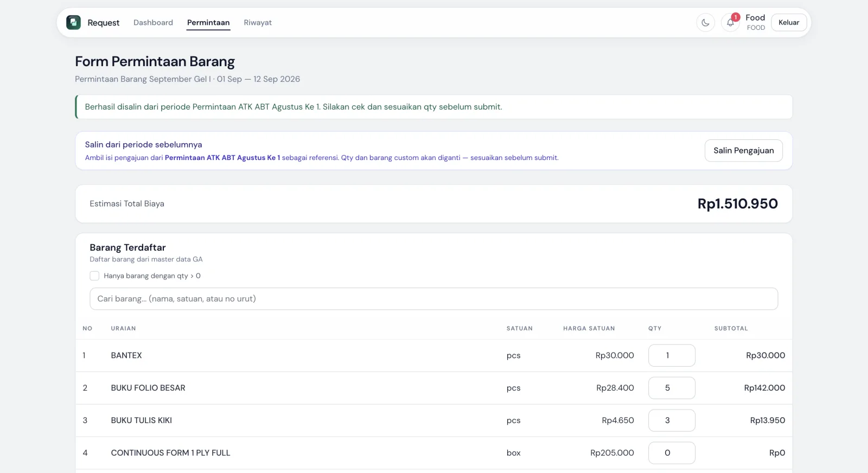Click the "Barang Terdaftar" section heading
Viewport: 868px width, 473px height.
point(127,247)
